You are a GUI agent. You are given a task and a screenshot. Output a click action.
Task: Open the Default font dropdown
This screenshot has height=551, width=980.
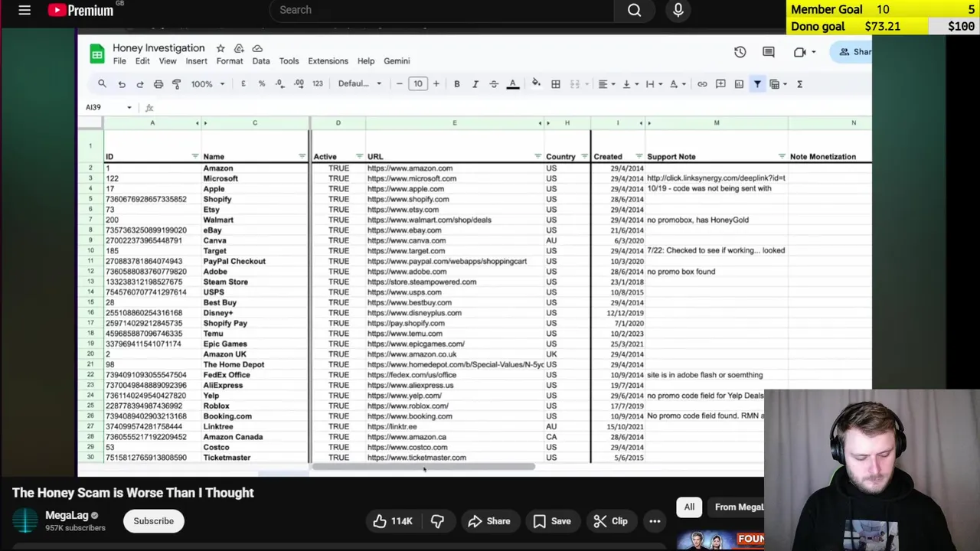point(360,83)
